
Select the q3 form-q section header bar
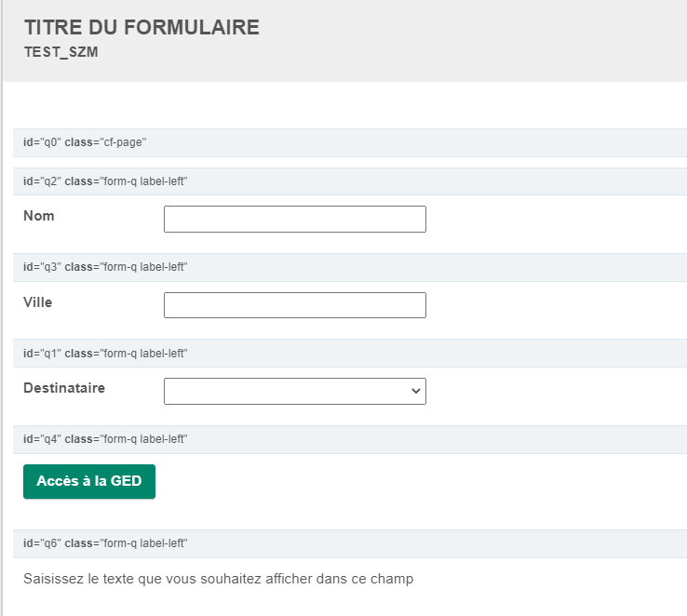(350, 267)
